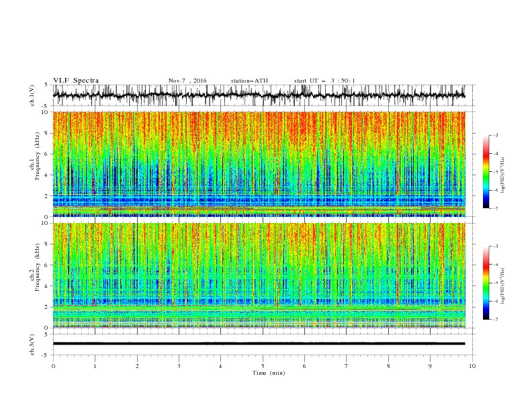The image size is (532, 411).
Task: Click the "2" tick on the time axis
Action: pos(137,366)
